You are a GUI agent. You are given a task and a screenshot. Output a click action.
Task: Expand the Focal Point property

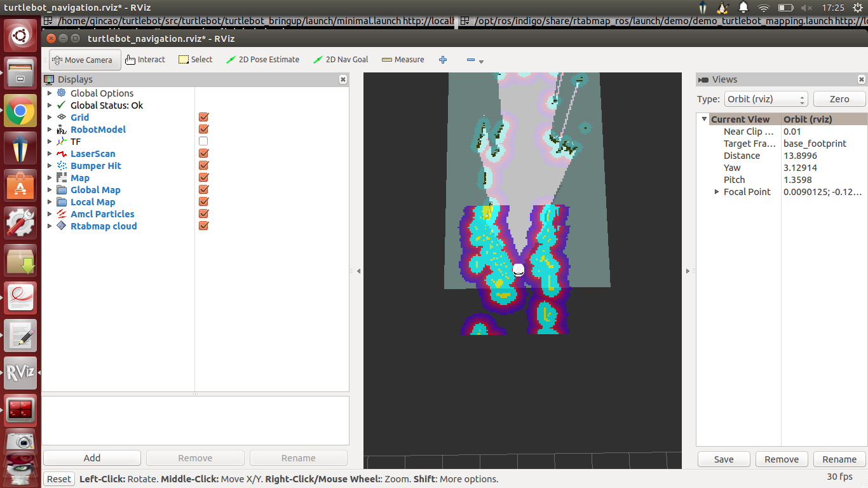[x=717, y=192]
